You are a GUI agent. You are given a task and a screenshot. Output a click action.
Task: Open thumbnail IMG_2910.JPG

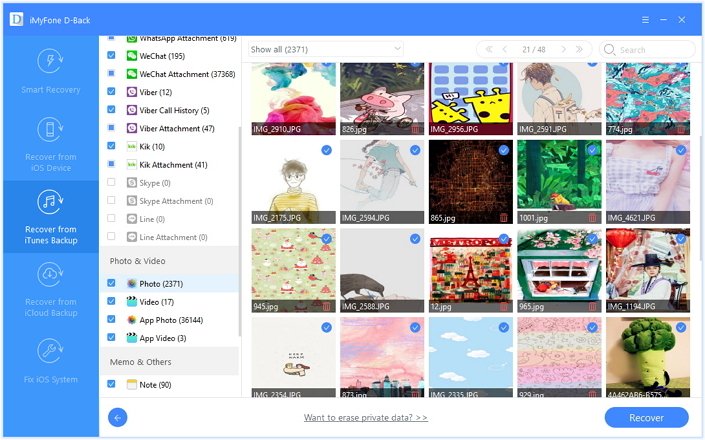[x=293, y=98]
